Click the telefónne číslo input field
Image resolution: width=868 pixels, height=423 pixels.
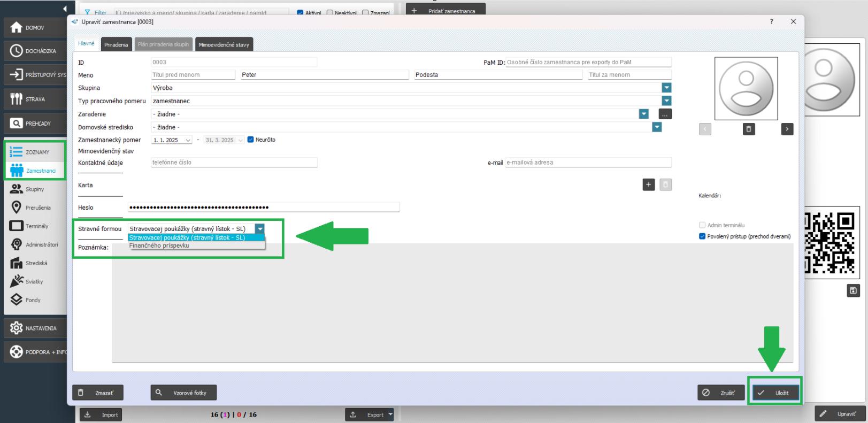point(234,162)
